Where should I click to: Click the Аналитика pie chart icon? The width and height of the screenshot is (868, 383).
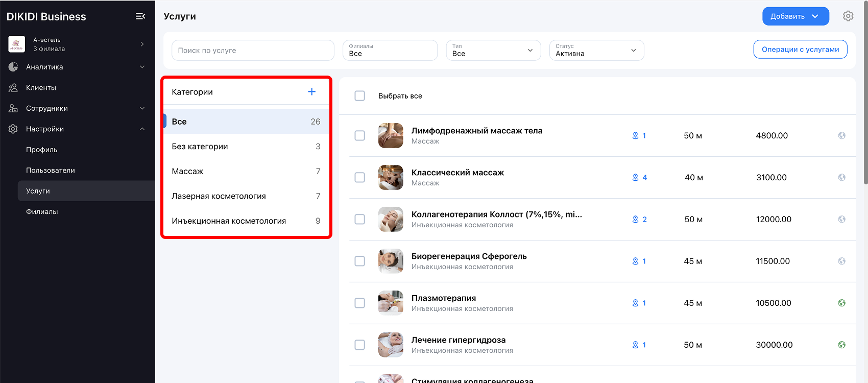pyautogui.click(x=13, y=67)
